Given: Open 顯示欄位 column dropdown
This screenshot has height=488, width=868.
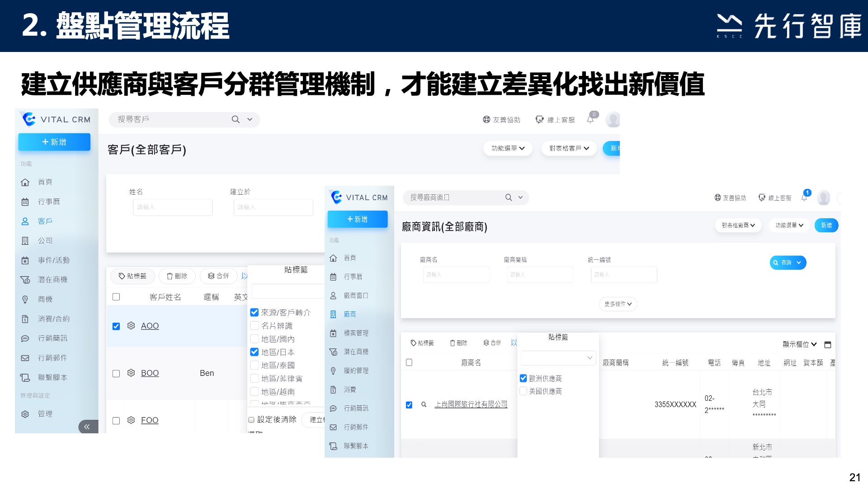Looking at the screenshot, I should click(x=799, y=344).
